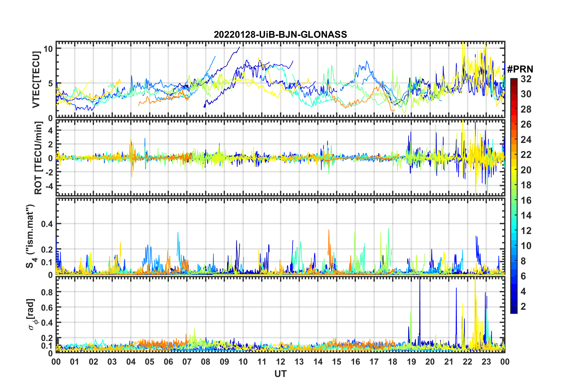561x392 pixels.
Task: Click the 10 tick on the VTEC axis
Action: [x=48, y=49]
